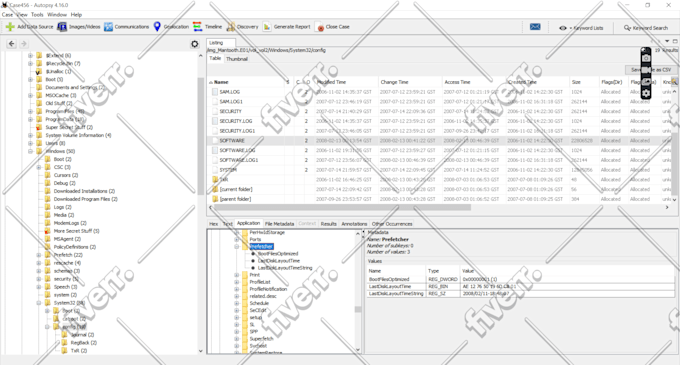This screenshot has height=365, width=680.
Task: Open the Tools menu
Action: [x=37, y=15]
